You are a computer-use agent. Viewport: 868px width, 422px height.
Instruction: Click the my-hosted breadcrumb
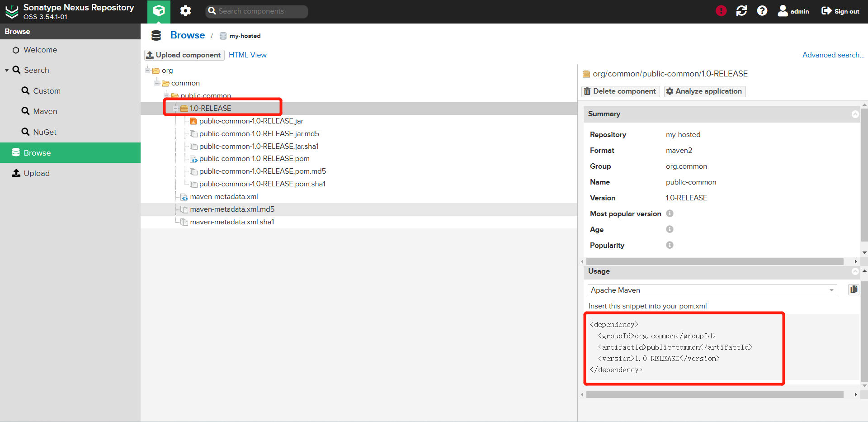tap(245, 36)
